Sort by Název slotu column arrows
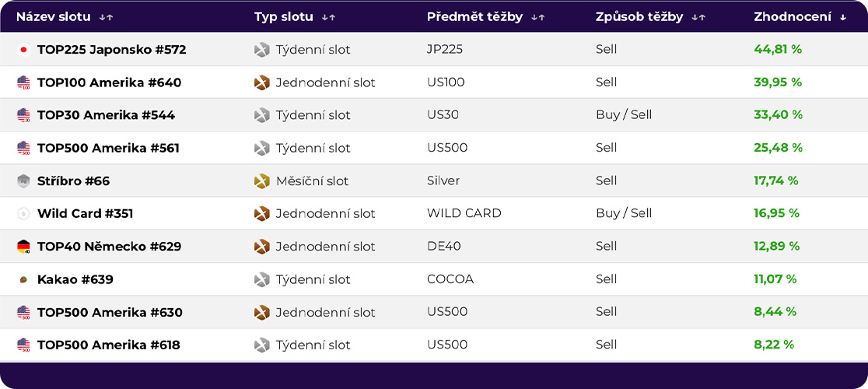868x389 pixels. point(107,18)
